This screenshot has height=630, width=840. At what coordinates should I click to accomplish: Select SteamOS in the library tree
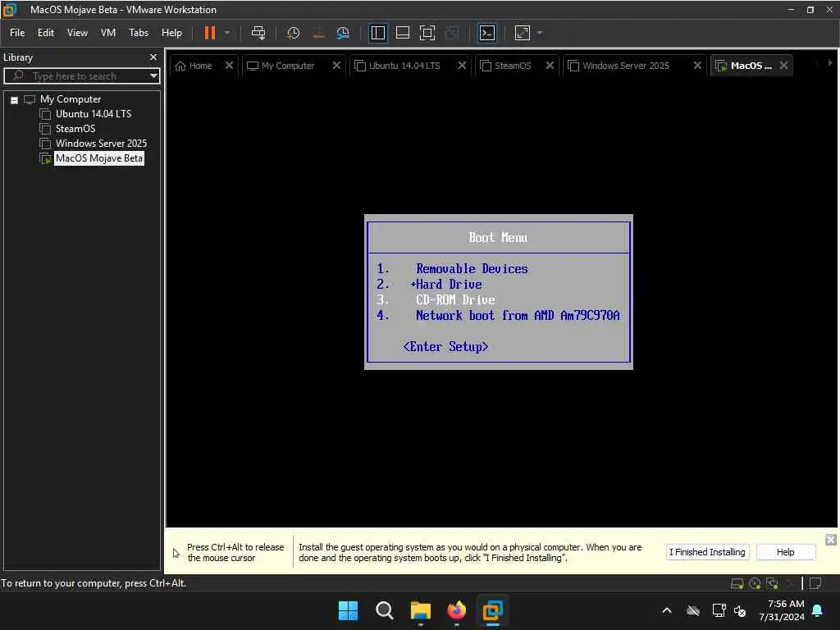pos(75,129)
